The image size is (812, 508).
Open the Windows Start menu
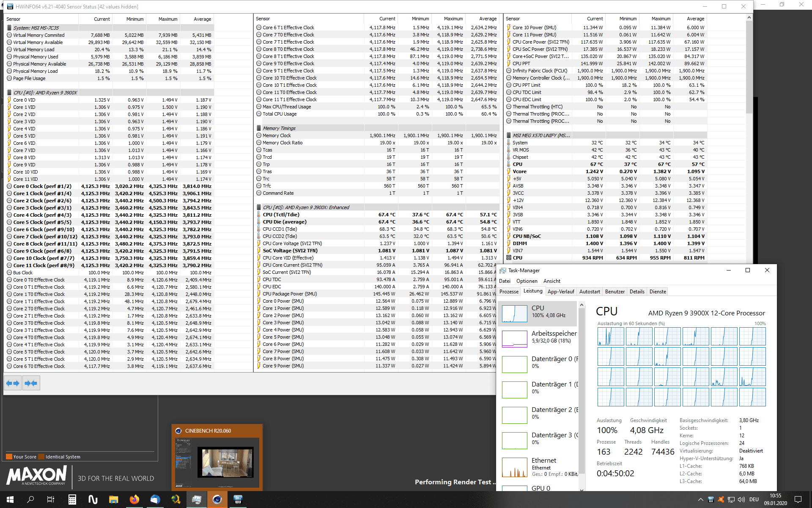click(x=10, y=500)
